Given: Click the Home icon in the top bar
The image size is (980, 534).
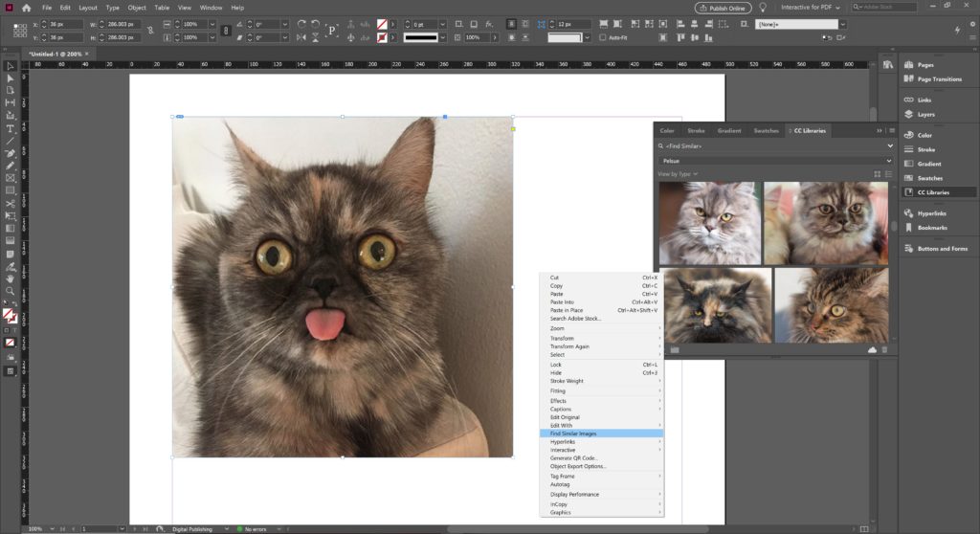Looking at the screenshot, I should tap(27, 8).
